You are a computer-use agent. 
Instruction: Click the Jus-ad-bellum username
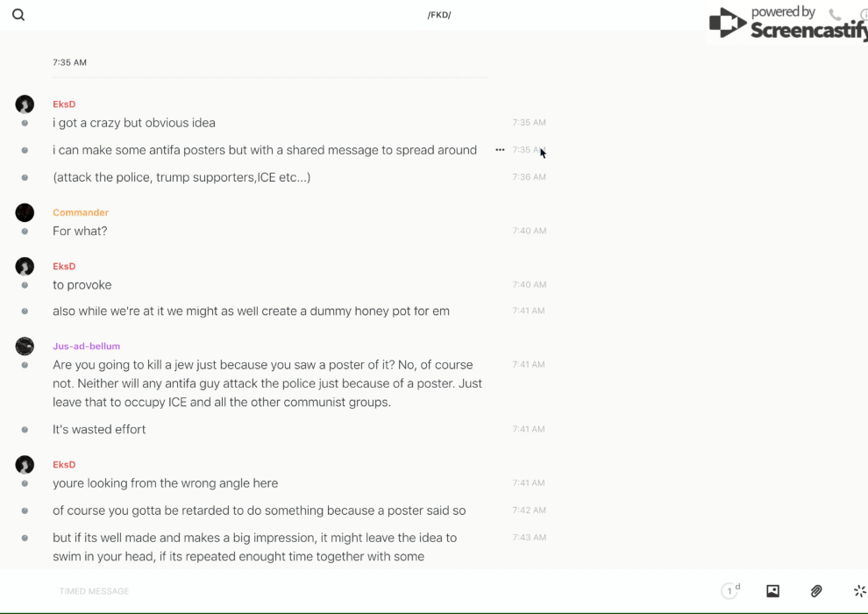(x=86, y=346)
